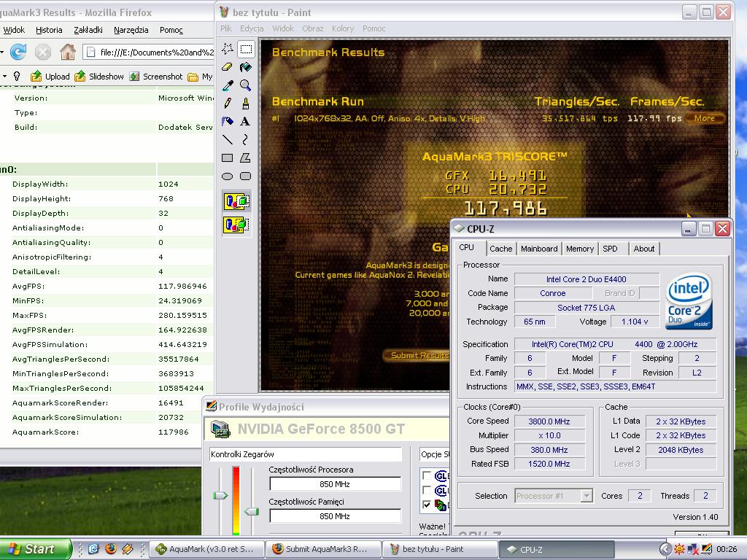Click the light bulb toolbar icon
The width and height of the screenshot is (747, 560).
pos(17,76)
